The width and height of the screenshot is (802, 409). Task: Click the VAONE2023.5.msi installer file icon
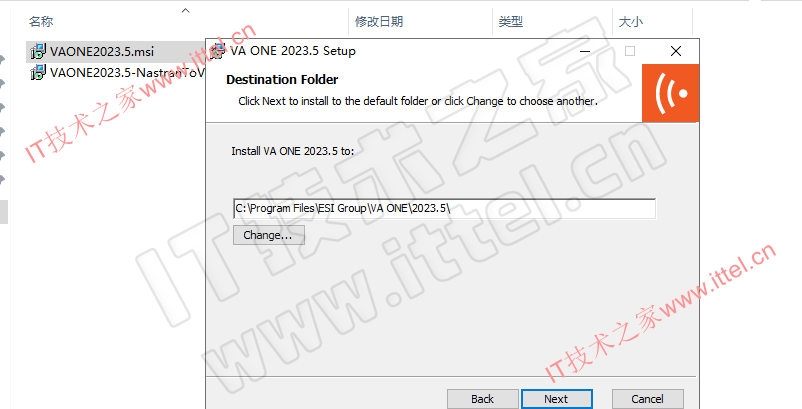[x=38, y=52]
